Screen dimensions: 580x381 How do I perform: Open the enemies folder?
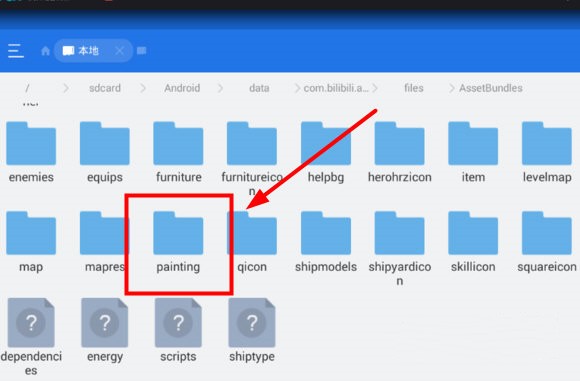(x=31, y=152)
